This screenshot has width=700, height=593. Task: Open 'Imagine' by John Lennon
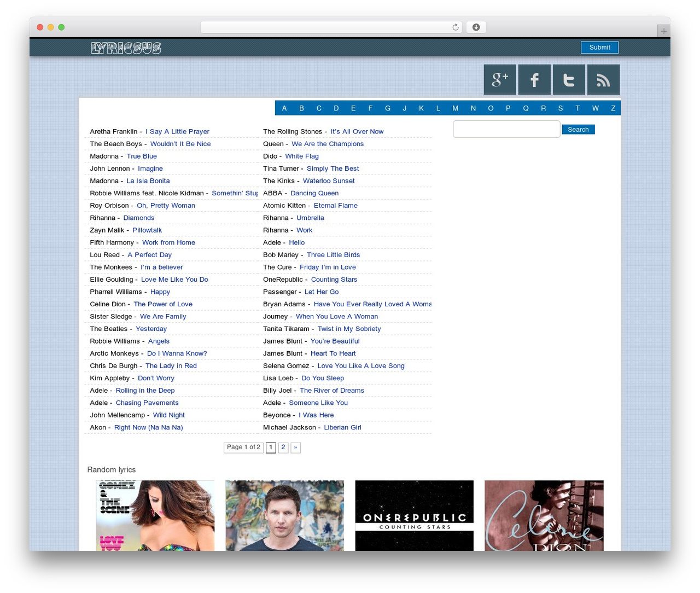tap(150, 168)
